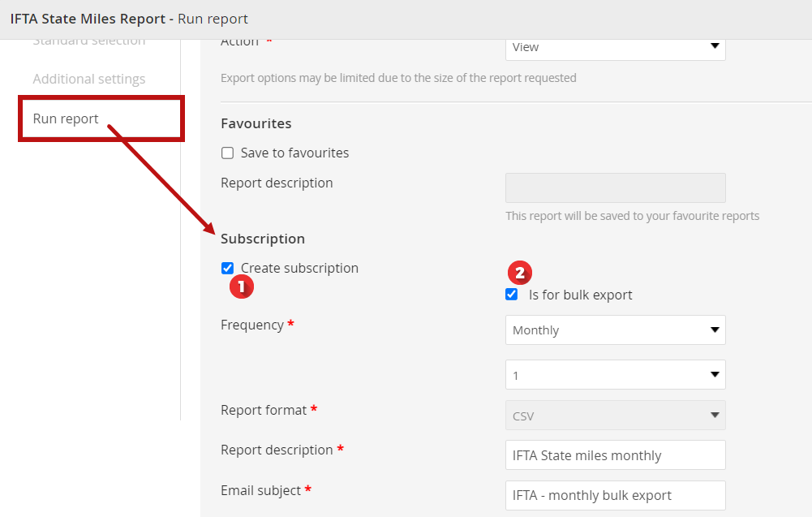This screenshot has height=517, width=812.
Task: Click the IFTA State miles monthly field
Action: pyautogui.click(x=615, y=455)
